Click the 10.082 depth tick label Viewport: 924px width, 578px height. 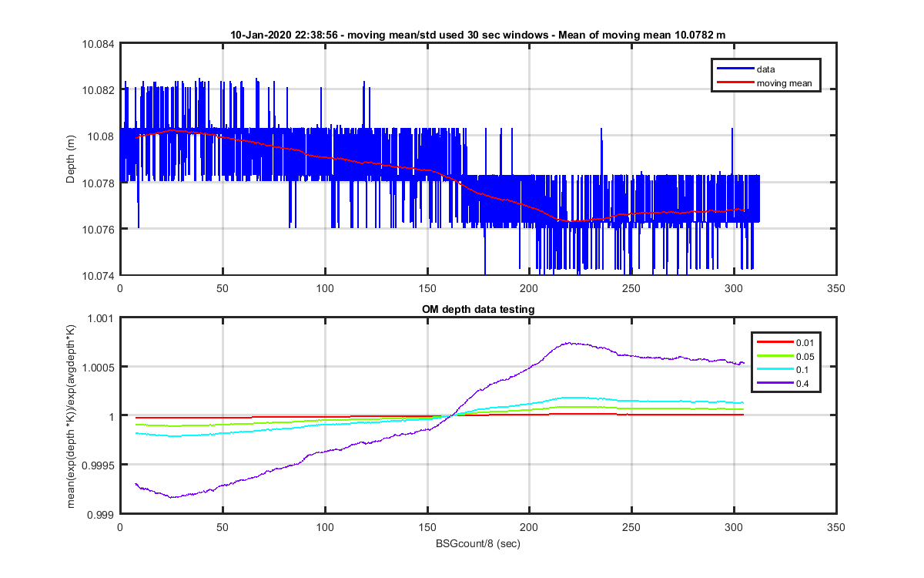click(x=98, y=90)
